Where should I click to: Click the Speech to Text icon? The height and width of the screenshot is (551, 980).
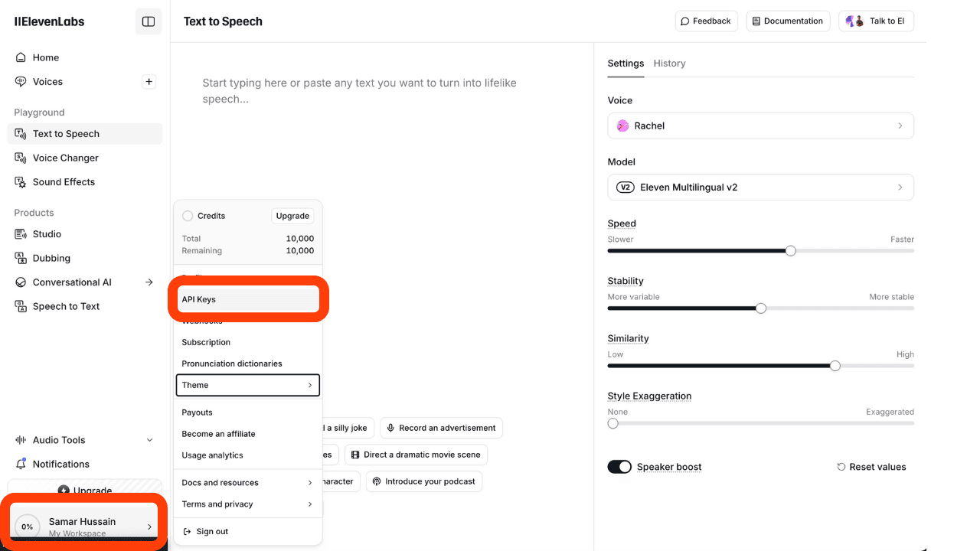point(21,306)
